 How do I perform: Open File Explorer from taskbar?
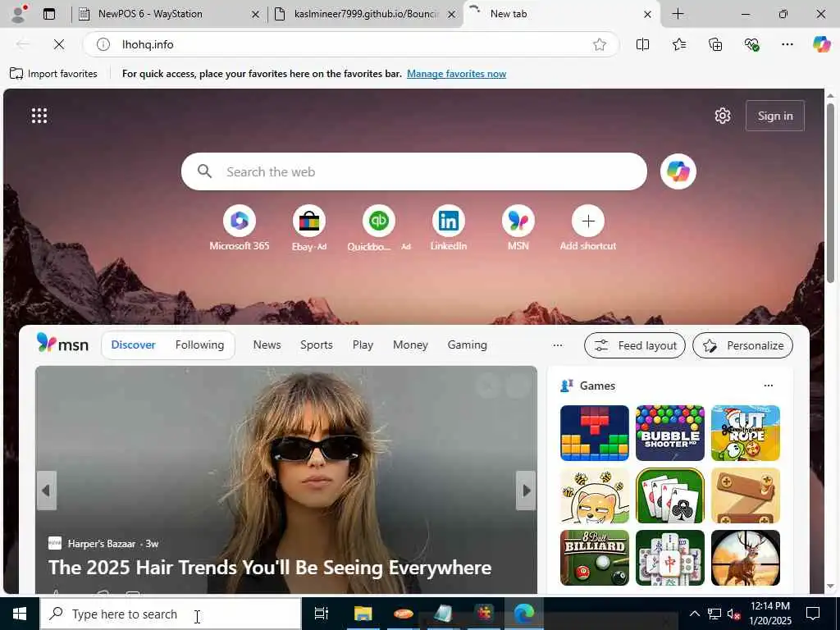pos(363,614)
